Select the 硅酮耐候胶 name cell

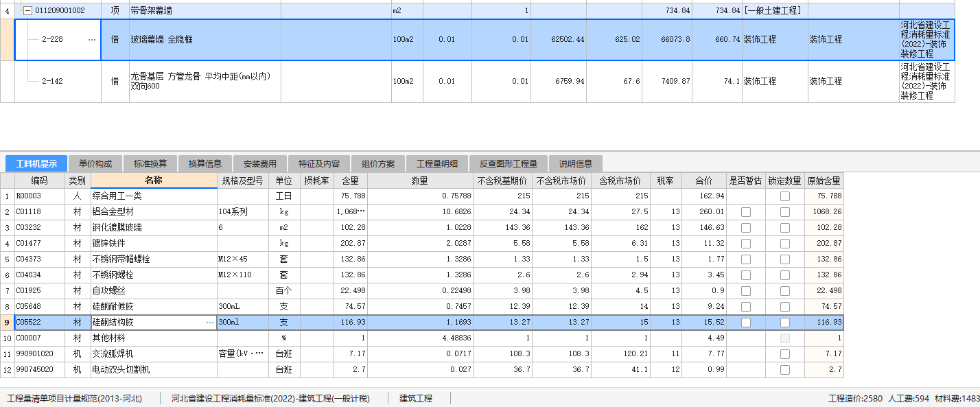pos(154,307)
